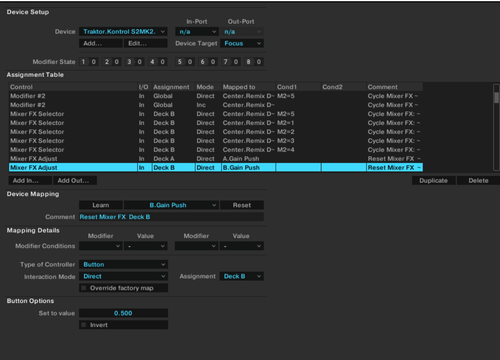Click Modifier State 2 value box
This screenshot has height=360, width=500.
[x=117, y=62]
